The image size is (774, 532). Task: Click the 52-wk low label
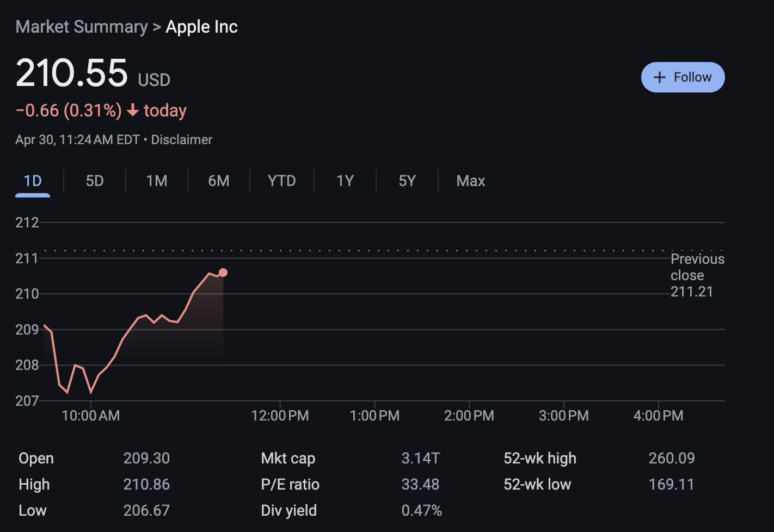tap(537, 485)
